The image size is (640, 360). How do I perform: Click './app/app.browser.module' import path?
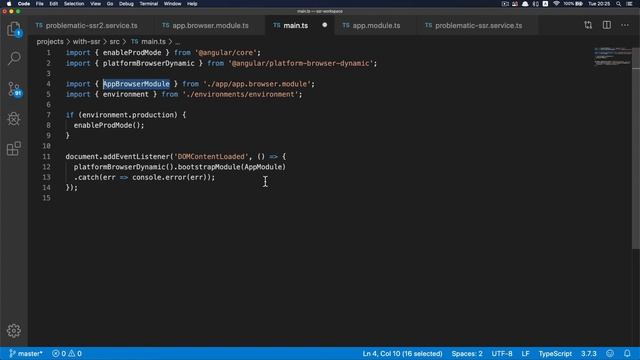[x=257, y=84]
